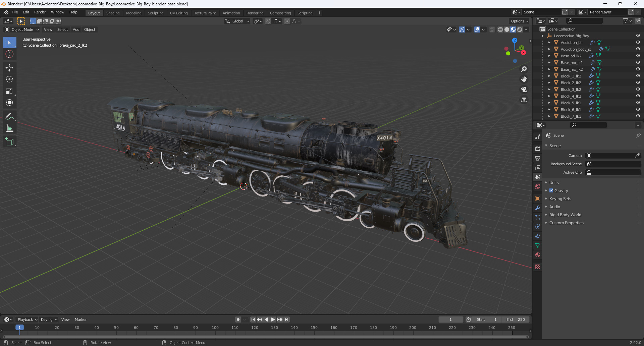Open the Physics properties tab
This screenshot has width=644, height=346.
pos(538,227)
